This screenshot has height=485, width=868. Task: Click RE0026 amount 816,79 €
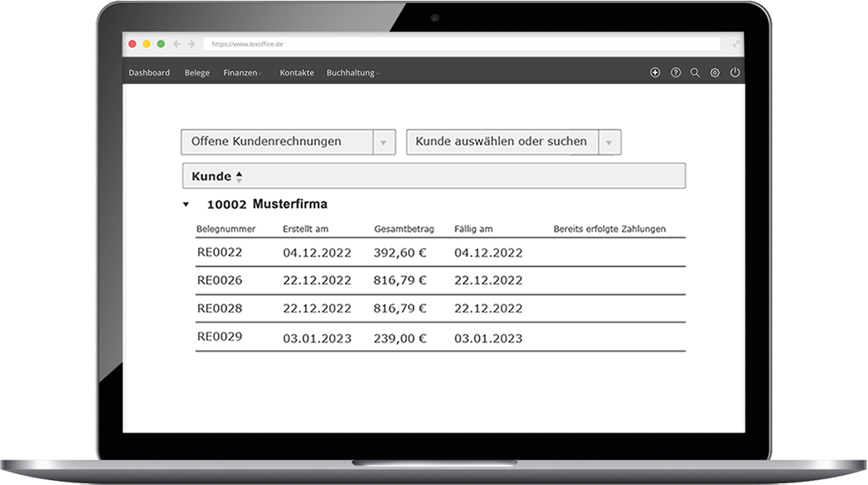click(400, 281)
